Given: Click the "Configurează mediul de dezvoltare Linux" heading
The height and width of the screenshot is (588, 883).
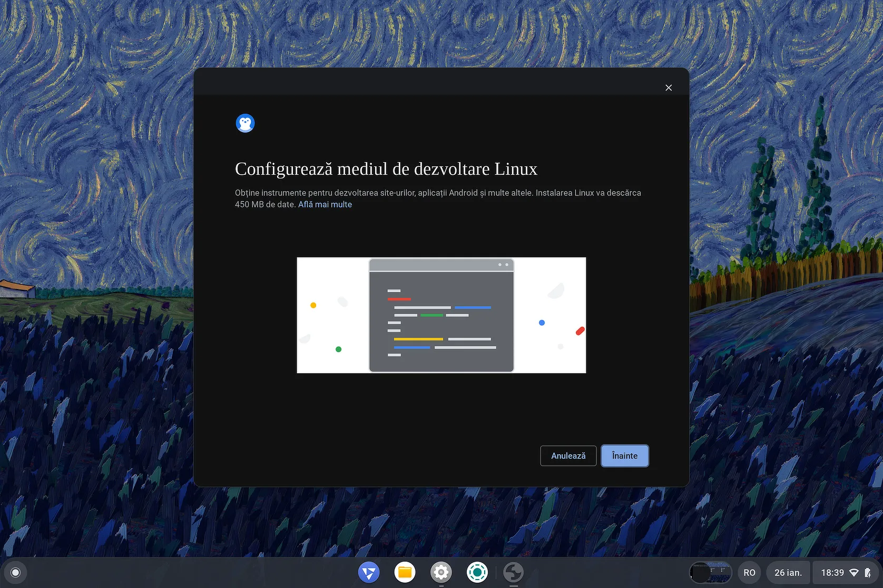Looking at the screenshot, I should pos(386,169).
